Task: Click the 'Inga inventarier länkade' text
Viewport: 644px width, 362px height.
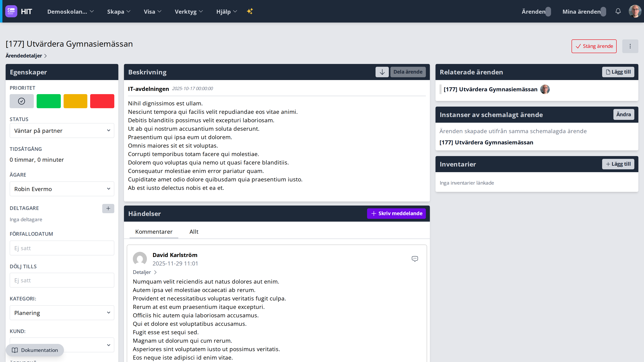Action: [467, 183]
